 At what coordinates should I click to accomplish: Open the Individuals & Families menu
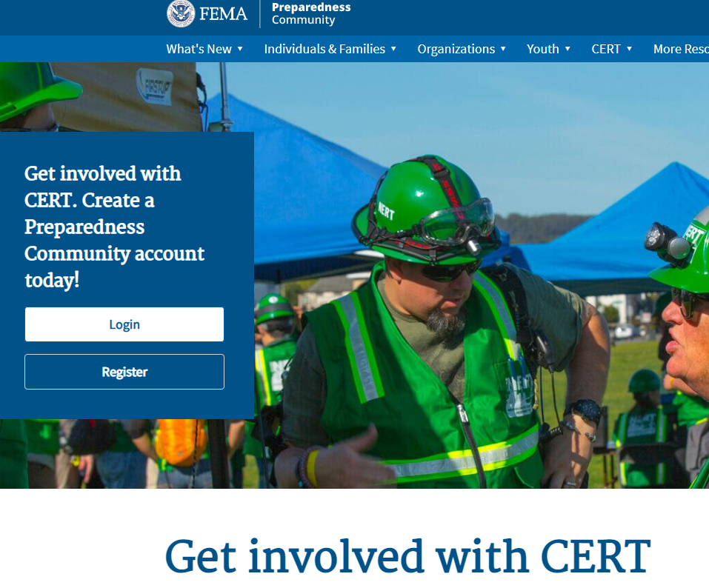tap(324, 49)
